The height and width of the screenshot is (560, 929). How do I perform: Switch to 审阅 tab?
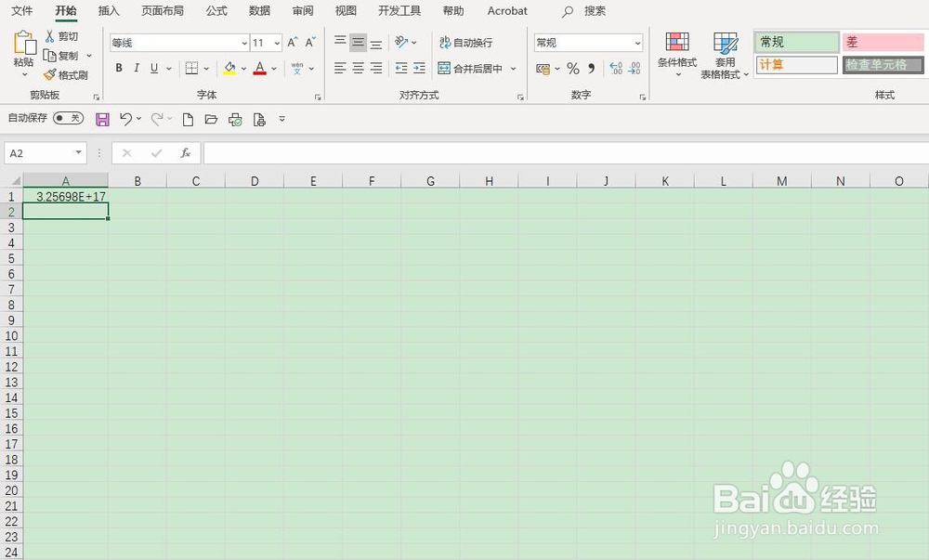[x=303, y=10]
